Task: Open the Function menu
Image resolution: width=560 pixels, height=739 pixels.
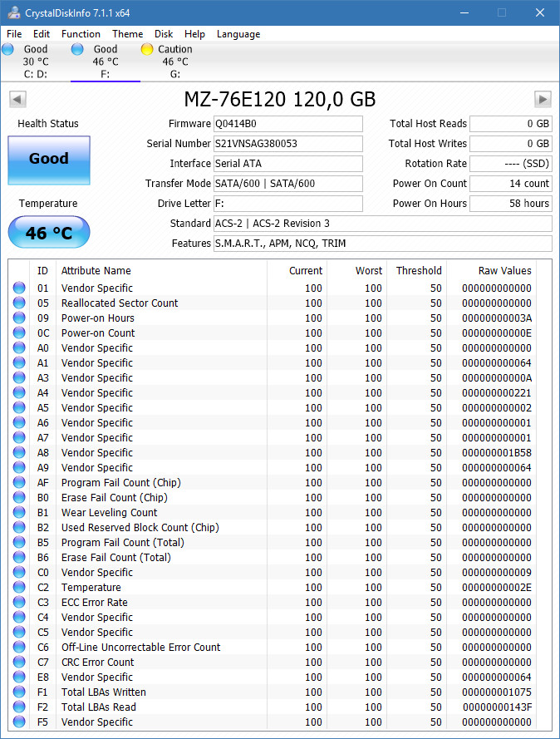Action: (x=81, y=34)
